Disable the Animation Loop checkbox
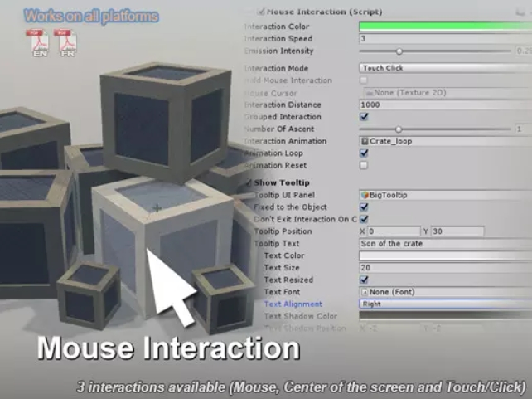This screenshot has width=532, height=399. point(364,153)
